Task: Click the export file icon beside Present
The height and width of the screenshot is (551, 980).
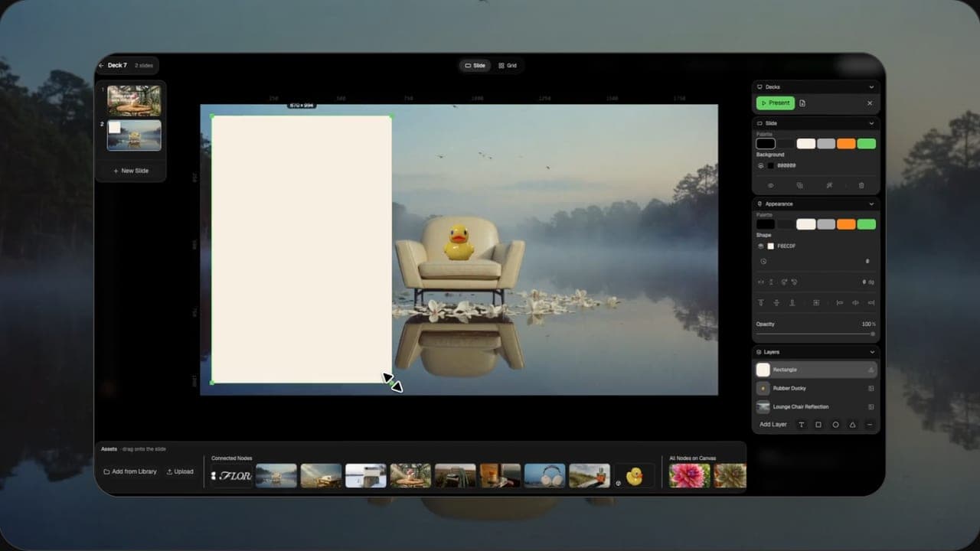Action: tap(802, 103)
